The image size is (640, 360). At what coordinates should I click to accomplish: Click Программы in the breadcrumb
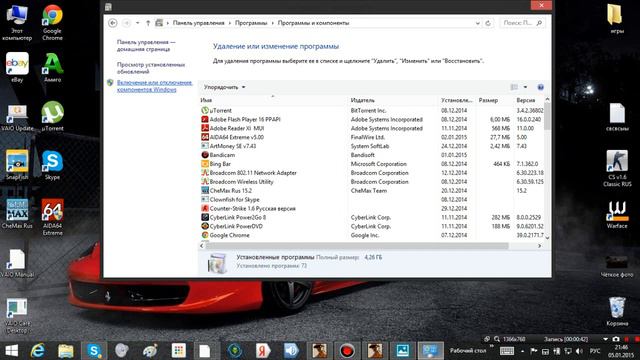point(251,23)
